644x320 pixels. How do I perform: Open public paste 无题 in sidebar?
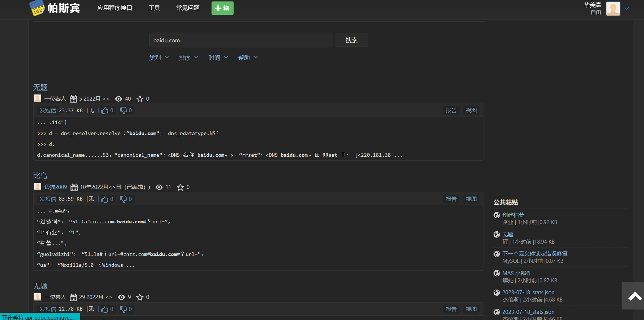click(x=508, y=235)
